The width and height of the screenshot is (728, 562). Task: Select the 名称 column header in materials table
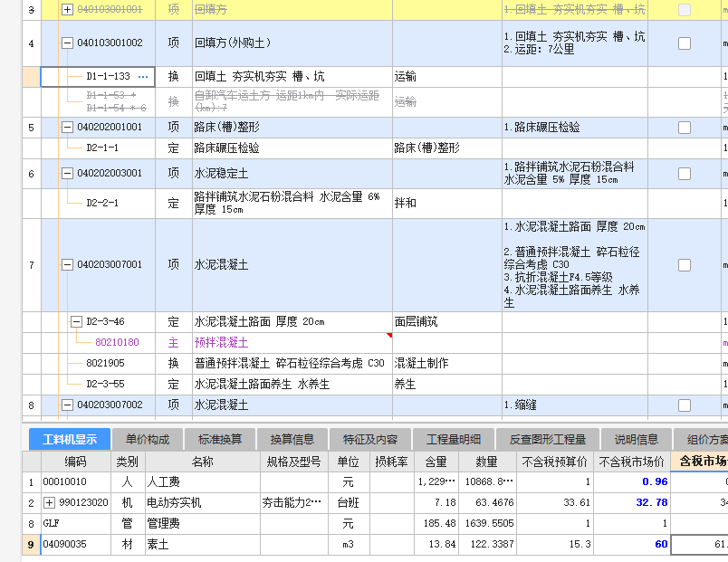tap(203, 462)
